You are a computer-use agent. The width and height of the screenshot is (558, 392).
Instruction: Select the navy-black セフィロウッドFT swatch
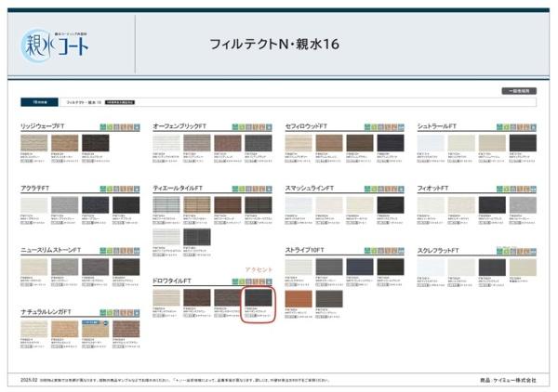pos(391,143)
